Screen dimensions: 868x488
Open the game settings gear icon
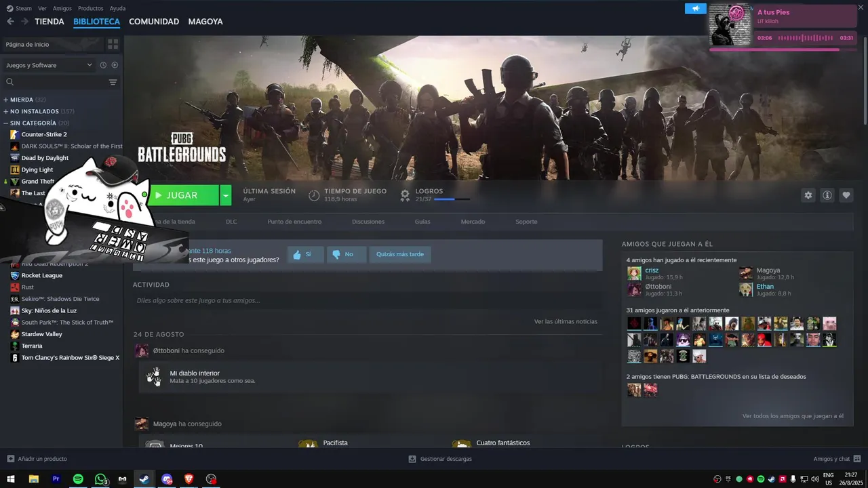click(808, 195)
